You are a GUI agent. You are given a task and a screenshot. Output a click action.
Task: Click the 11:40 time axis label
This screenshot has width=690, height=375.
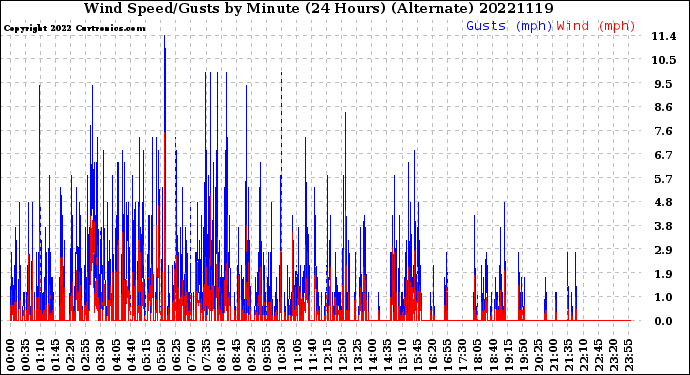click(x=312, y=354)
